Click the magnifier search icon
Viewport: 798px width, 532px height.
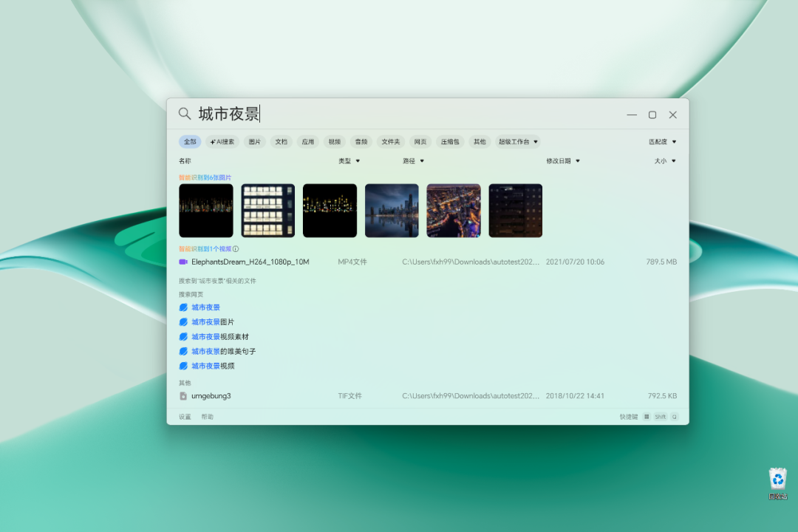point(184,114)
